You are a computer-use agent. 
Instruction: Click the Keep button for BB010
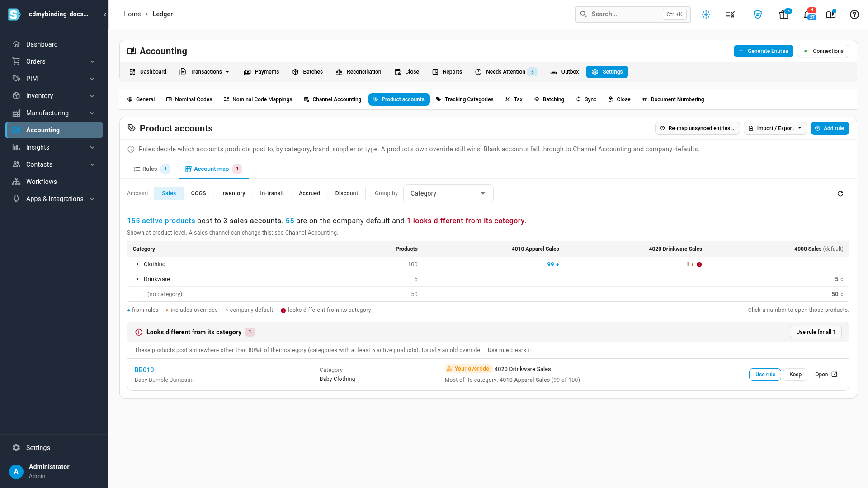click(795, 375)
